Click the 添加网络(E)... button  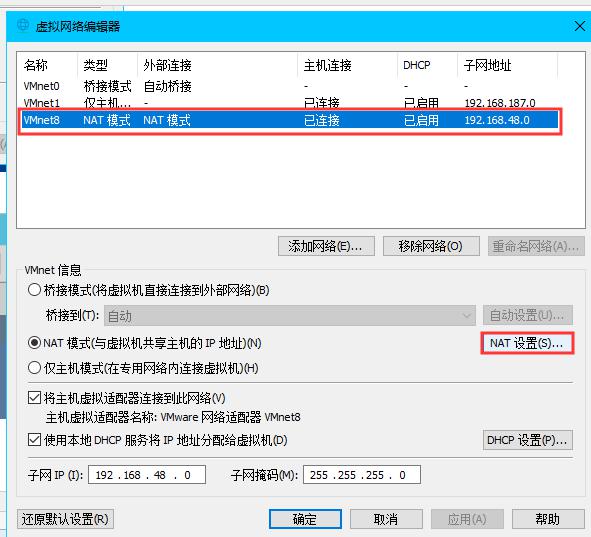(x=326, y=246)
